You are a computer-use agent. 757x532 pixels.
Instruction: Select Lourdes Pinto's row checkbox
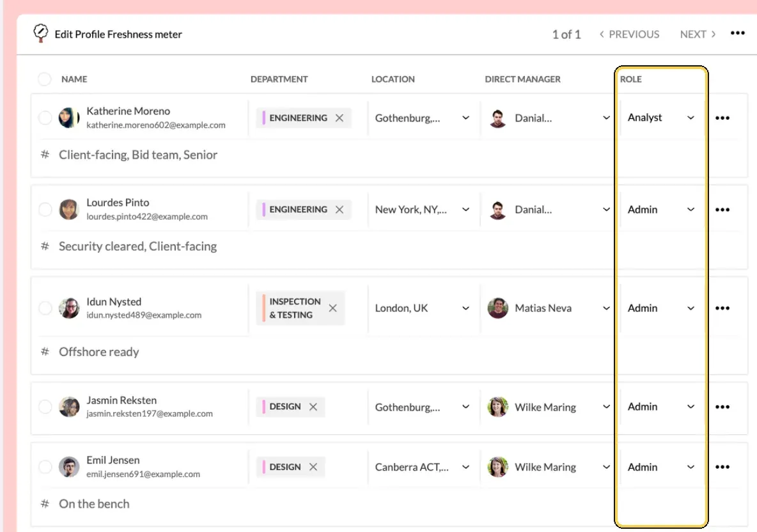click(x=45, y=210)
